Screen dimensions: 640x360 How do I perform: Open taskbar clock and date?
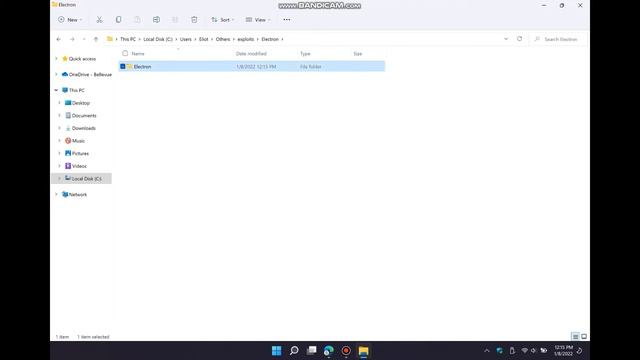pos(563,351)
